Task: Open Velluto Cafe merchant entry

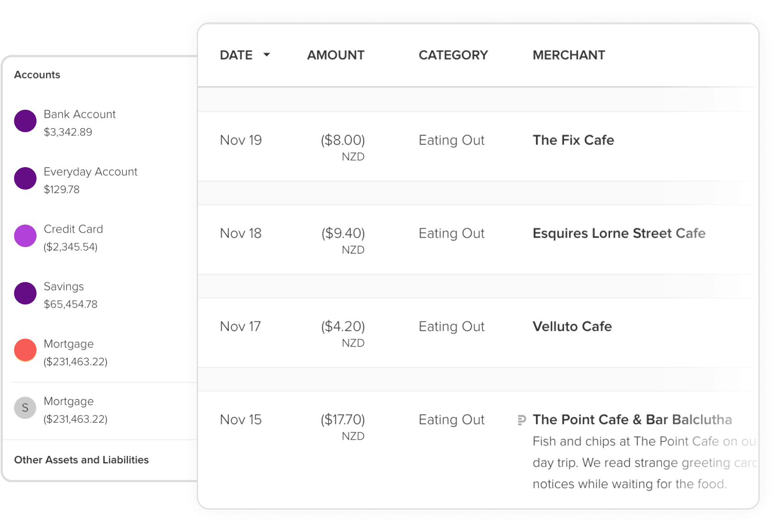Action: tap(572, 327)
